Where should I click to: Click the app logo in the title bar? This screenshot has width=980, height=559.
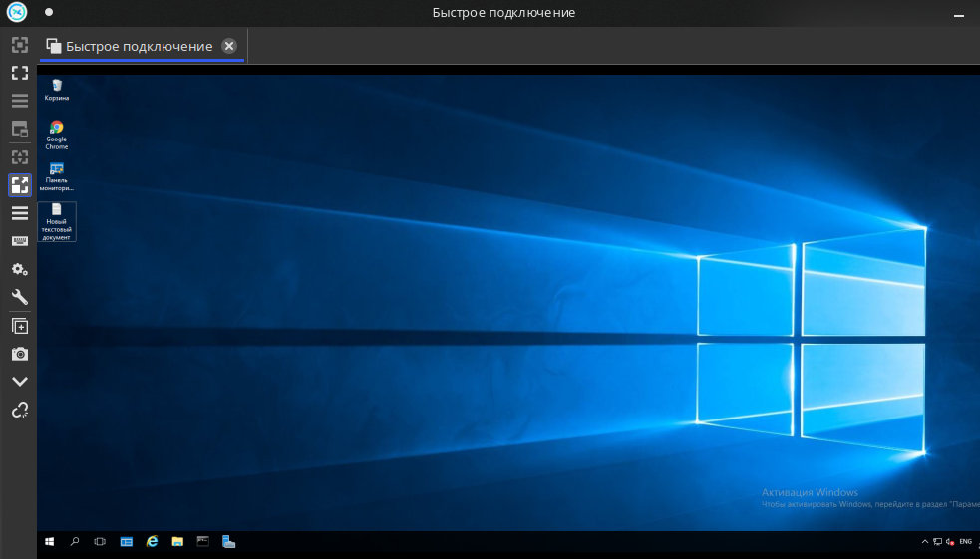(17, 12)
